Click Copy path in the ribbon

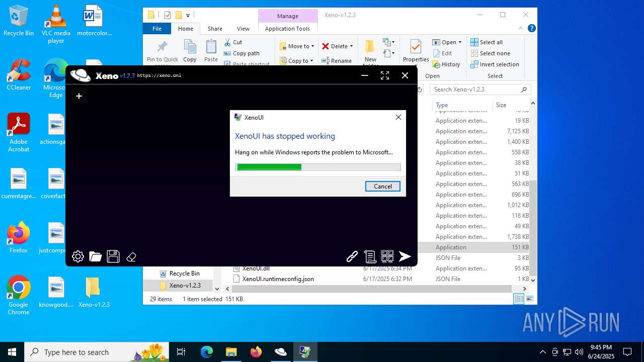[x=242, y=53]
